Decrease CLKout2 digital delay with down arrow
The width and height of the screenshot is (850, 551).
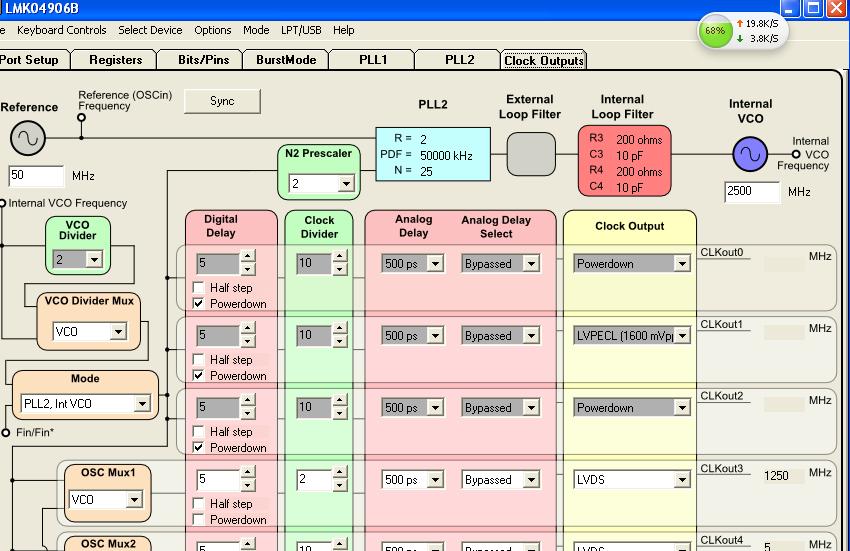coord(248,413)
